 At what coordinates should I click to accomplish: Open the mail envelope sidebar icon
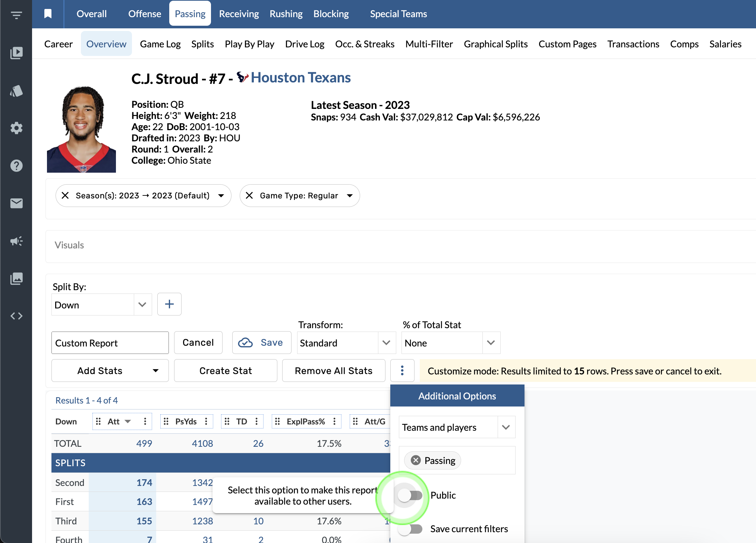click(16, 203)
